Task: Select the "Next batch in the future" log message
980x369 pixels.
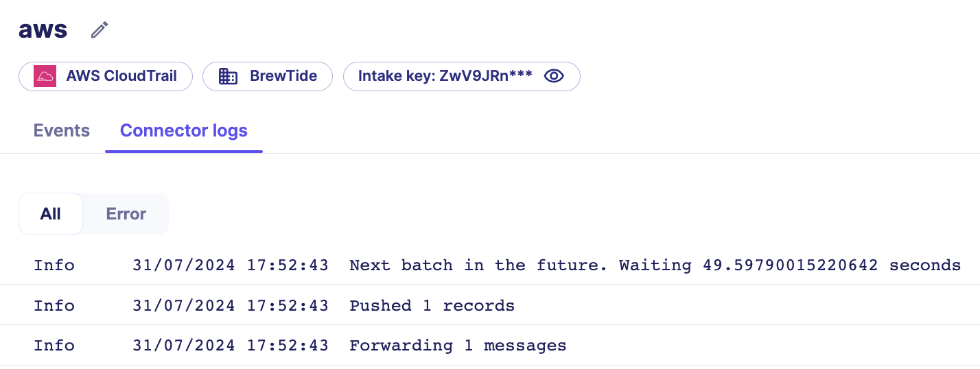Action: point(655,265)
